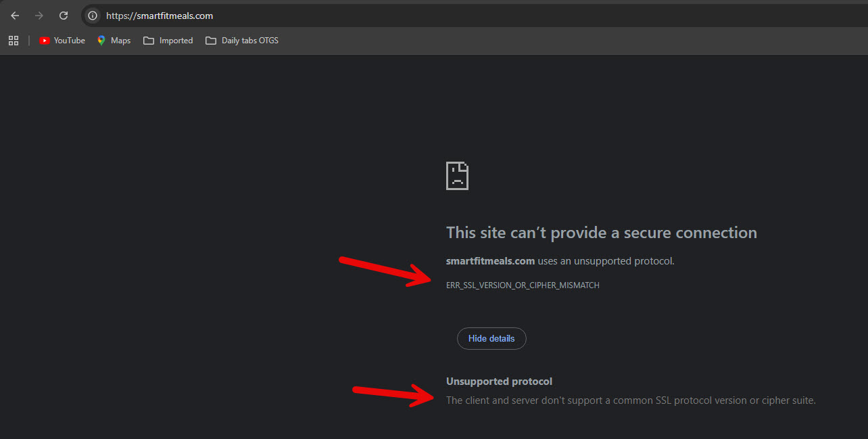Focus the address bar showing https://smartfitmeals.com

click(x=473, y=16)
